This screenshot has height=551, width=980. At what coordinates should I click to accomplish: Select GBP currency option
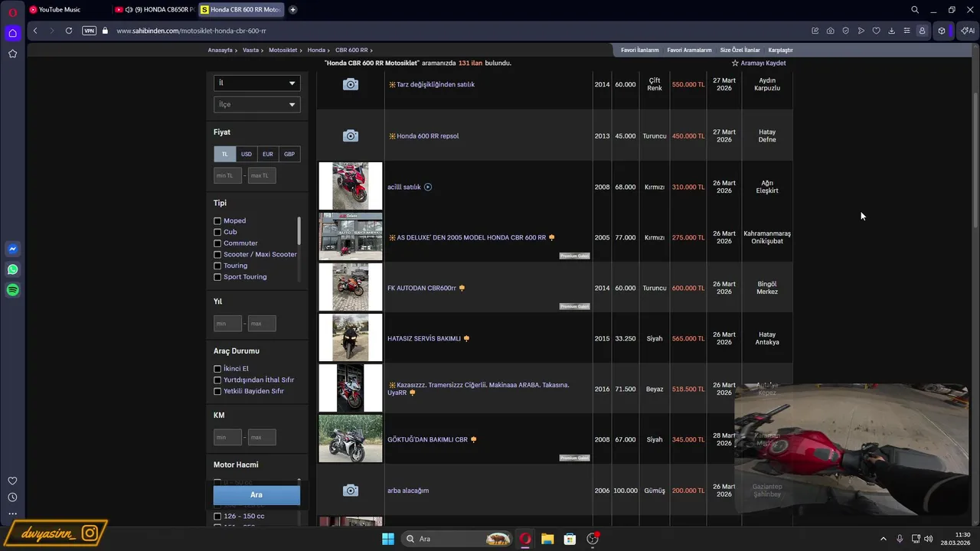pos(289,154)
